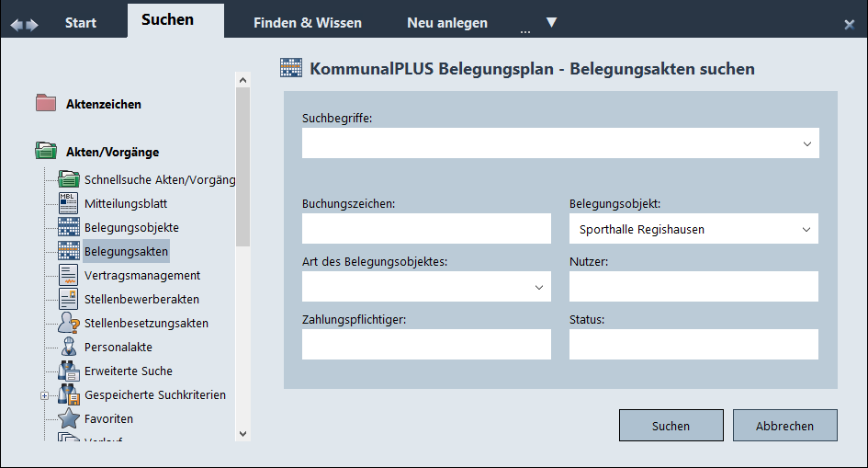Click the Erweiterte Suche icon

click(69, 371)
